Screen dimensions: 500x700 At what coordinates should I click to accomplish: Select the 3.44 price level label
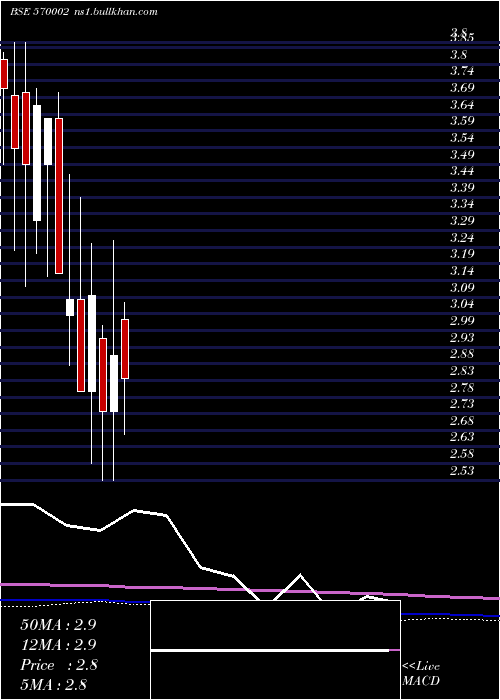click(462, 171)
